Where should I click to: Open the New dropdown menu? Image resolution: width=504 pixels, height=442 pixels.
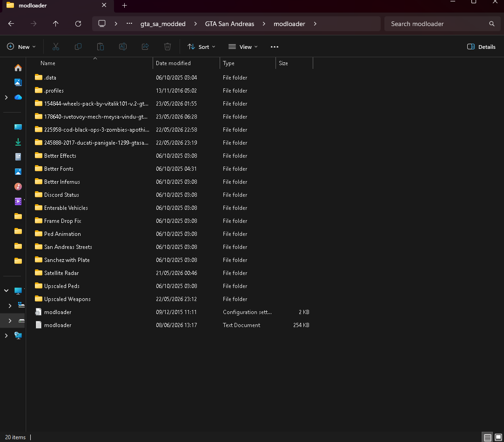(x=21, y=47)
